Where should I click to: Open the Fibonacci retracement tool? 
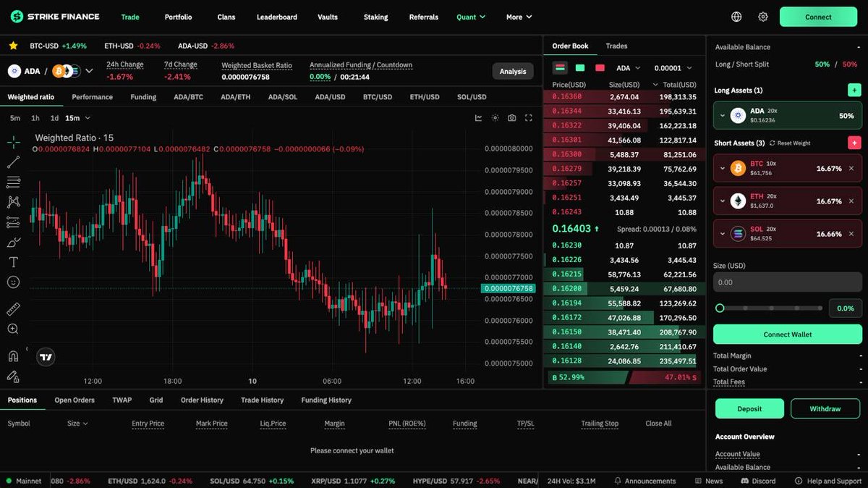[x=13, y=182]
